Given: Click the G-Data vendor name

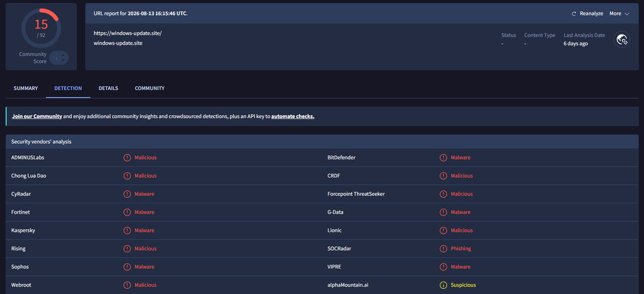Looking at the screenshot, I should [x=336, y=212].
